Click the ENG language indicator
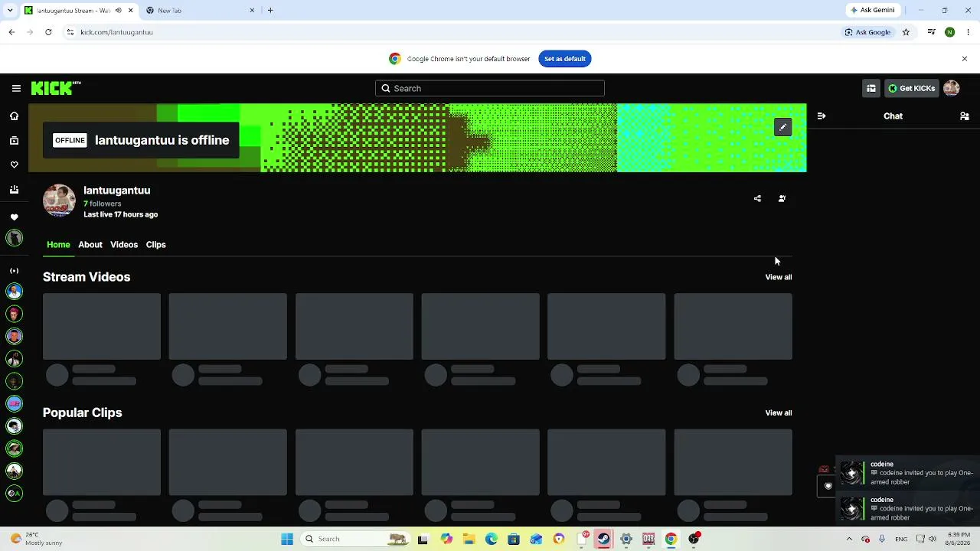This screenshot has height=551, width=980. coord(901,539)
